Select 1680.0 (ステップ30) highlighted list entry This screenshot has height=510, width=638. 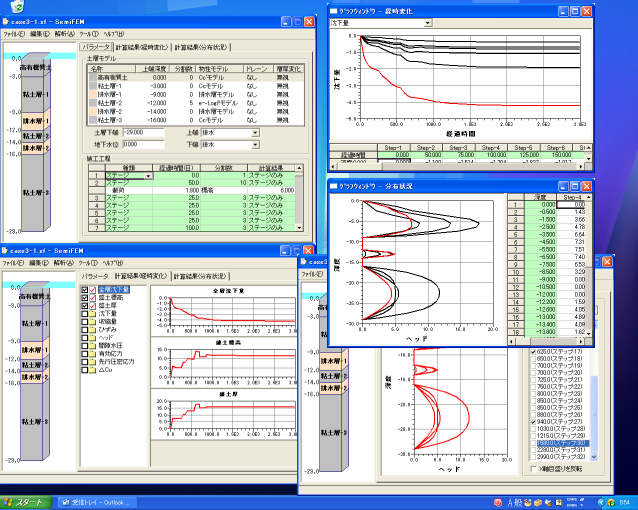562,443
